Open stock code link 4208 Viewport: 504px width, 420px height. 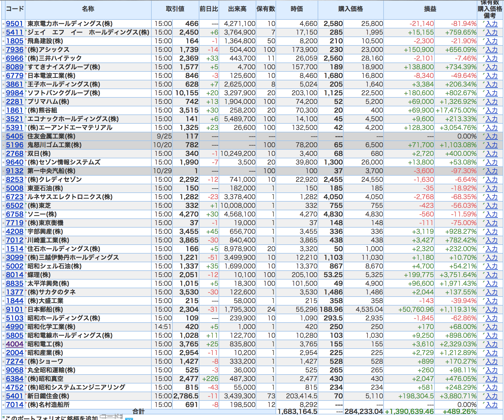pyautogui.click(x=15, y=232)
